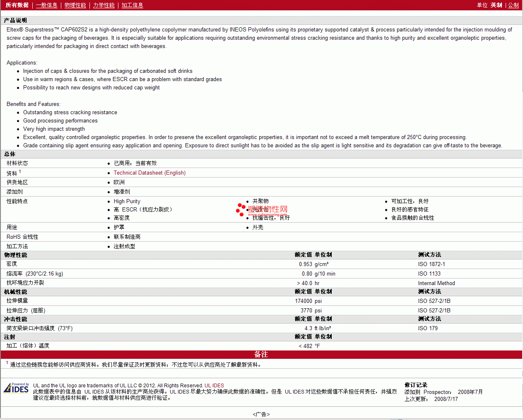
Task: Click the 抗环境应力开裂 label
Action: (25, 283)
